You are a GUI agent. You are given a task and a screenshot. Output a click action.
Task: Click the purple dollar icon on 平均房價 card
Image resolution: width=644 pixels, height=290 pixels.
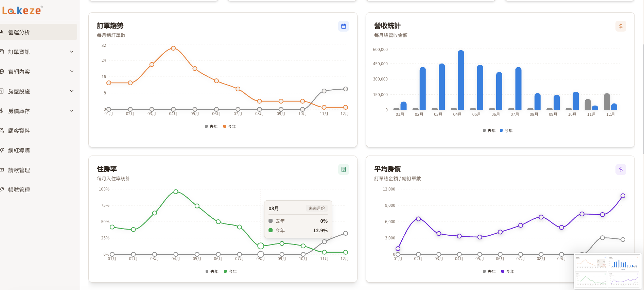(621, 169)
